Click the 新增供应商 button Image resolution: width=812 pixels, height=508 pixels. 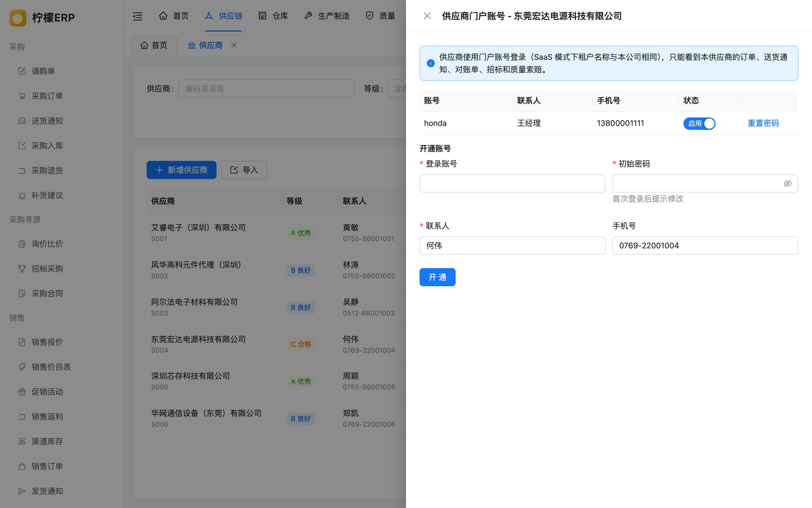point(181,170)
